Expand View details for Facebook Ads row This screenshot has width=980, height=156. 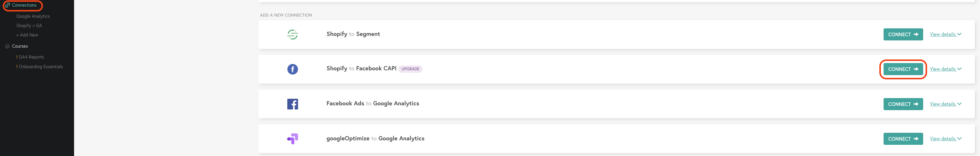coord(945,104)
